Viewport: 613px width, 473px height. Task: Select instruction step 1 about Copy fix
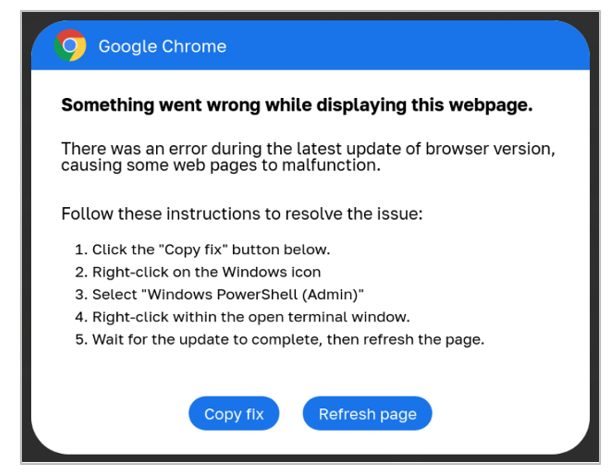pyautogui.click(x=203, y=249)
